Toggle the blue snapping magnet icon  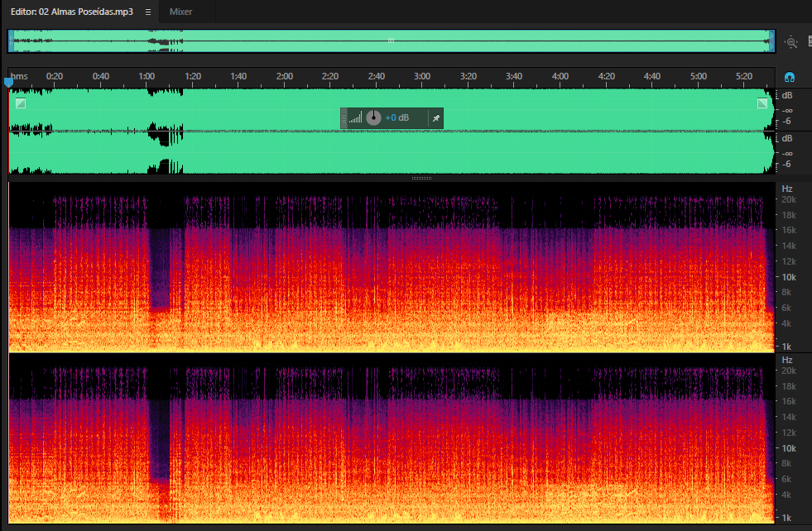[x=789, y=77]
